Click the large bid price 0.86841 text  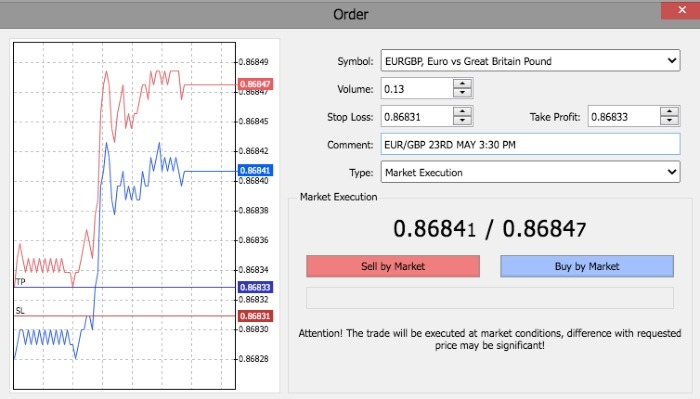click(x=434, y=229)
